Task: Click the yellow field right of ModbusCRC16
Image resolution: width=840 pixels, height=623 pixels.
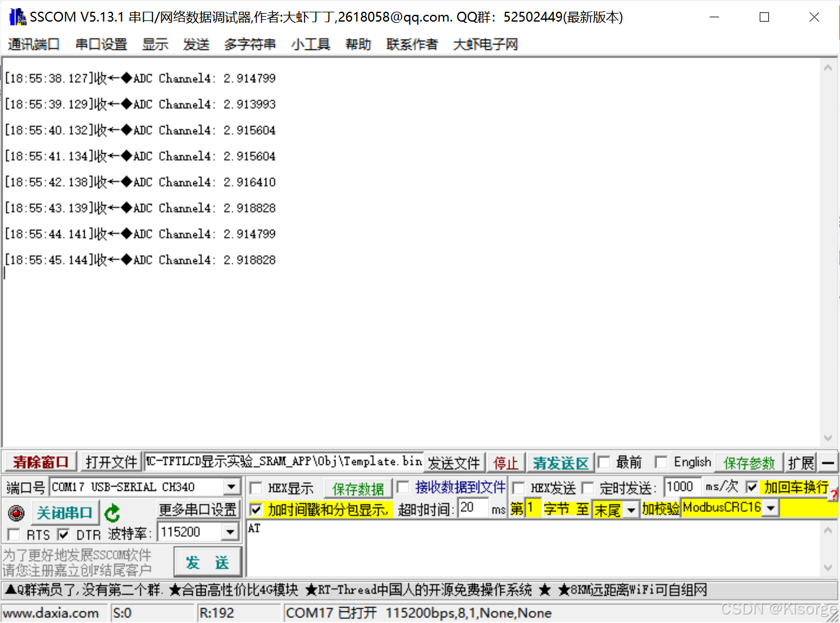Action: coord(808,508)
